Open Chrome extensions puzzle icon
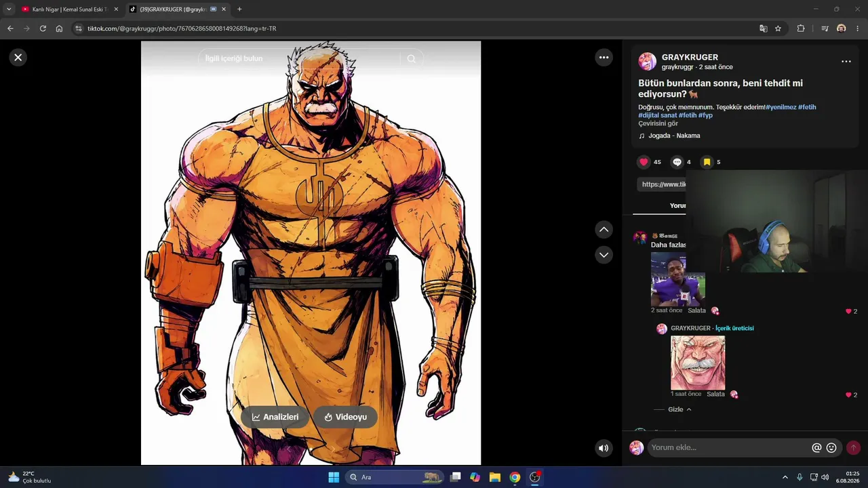The width and height of the screenshot is (868, 488). click(801, 28)
